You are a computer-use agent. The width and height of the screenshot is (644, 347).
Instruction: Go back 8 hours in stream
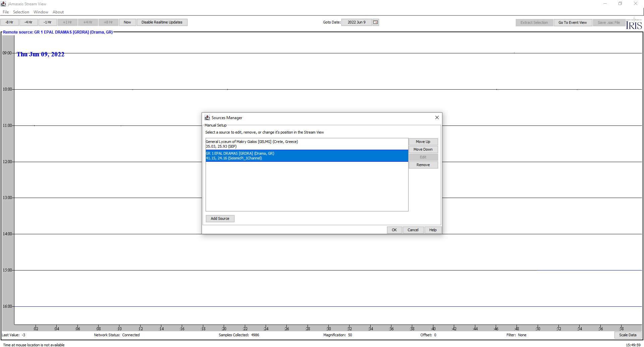tap(9, 22)
